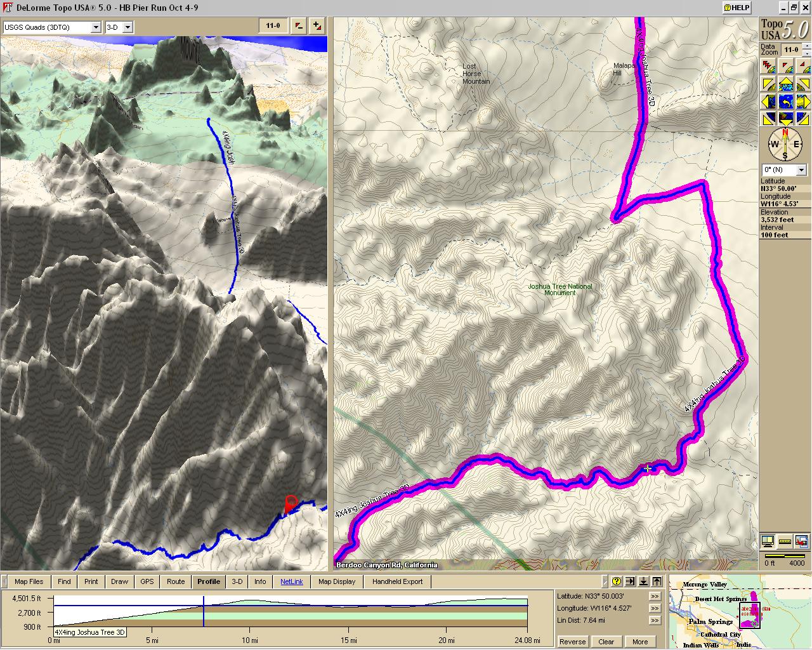Click the tab bar collapse handle left of the help icon

click(x=605, y=581)
